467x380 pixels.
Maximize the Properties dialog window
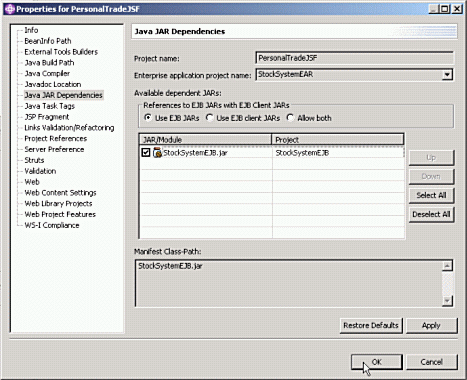pyautogui.click(x=445, y=9)
